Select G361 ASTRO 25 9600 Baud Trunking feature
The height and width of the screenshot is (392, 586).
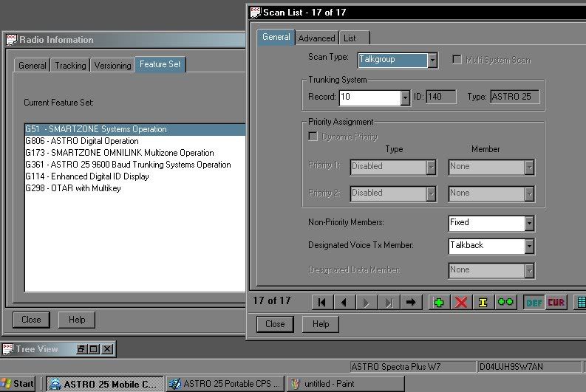[135, 165]
